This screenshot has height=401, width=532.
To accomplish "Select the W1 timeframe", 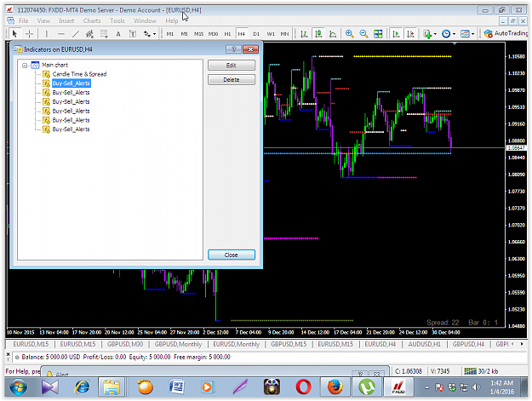I will pos(271,34).
